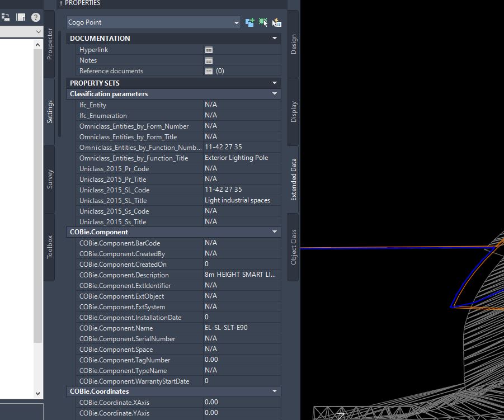Screen dimensions: 504x420
Task: Click the Light industrial spaces value
Action: (242, 200)
